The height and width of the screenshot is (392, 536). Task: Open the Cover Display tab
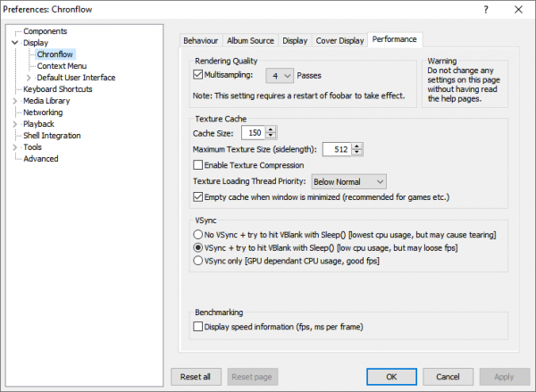tap(339, 40)
